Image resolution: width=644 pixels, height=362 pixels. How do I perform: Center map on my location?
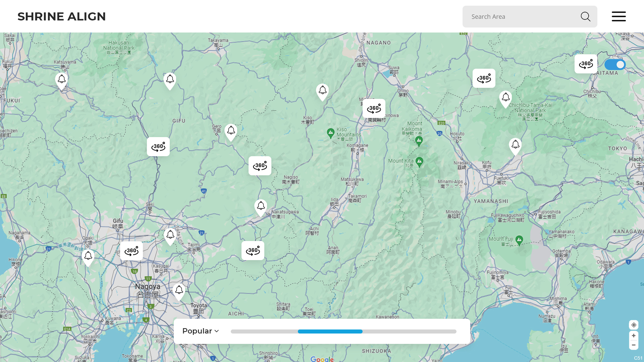point(634,325)
